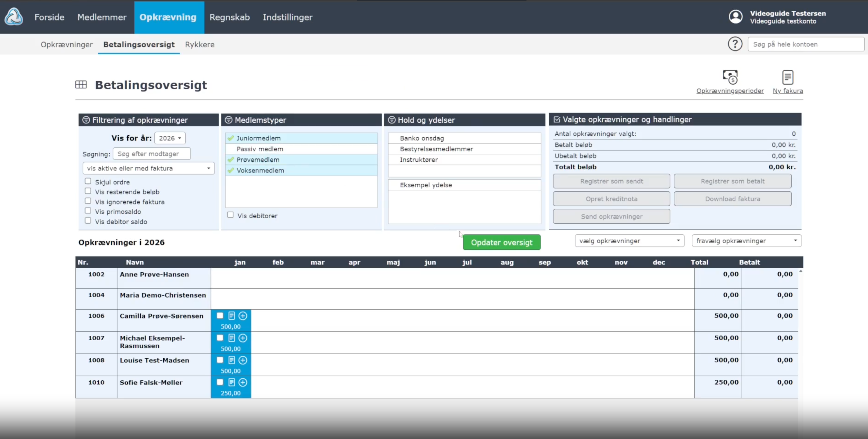Switch to the Rykkere tab

tap(199, 44)
